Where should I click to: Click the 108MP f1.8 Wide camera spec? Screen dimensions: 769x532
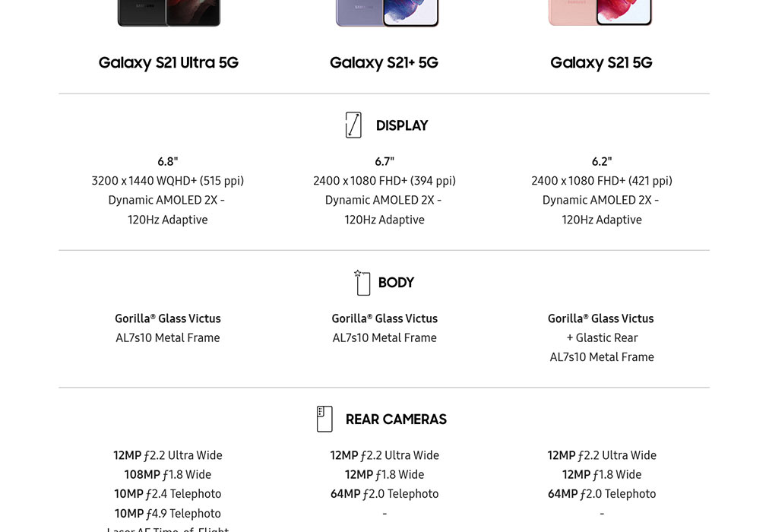(x=168, y=475)
